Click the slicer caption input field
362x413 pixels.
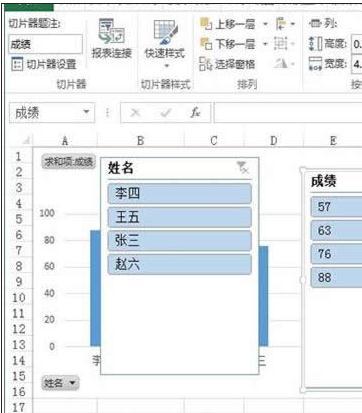(46, 44)
